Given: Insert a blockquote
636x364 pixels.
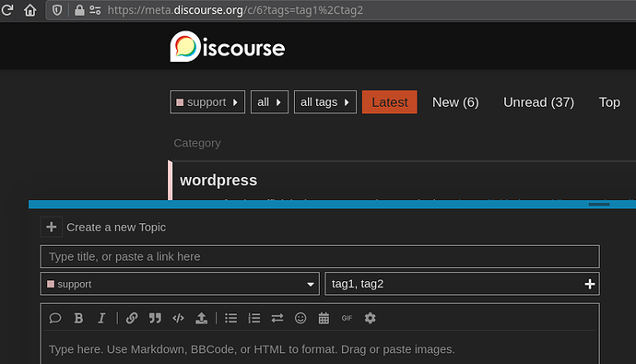Looking at the screenshot, I should 155,318.
